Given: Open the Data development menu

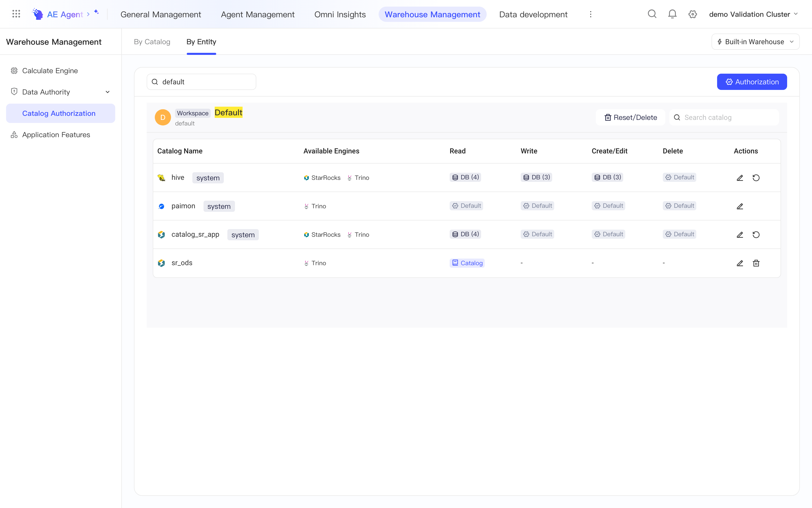Looking at the screenshot, I should 533,14.
